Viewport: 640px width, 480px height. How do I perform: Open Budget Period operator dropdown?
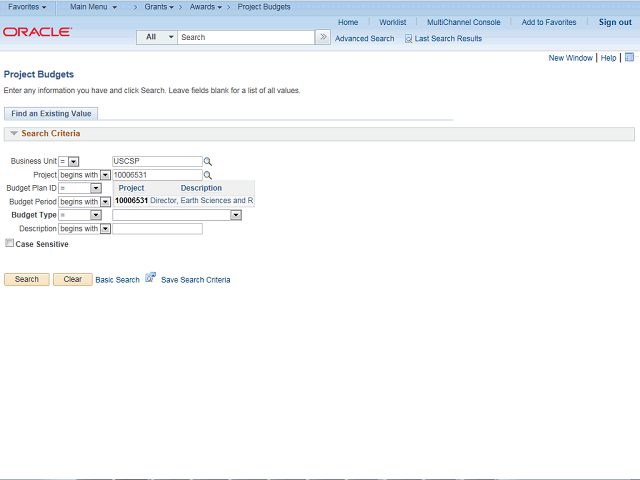click(x=105, y=202)
